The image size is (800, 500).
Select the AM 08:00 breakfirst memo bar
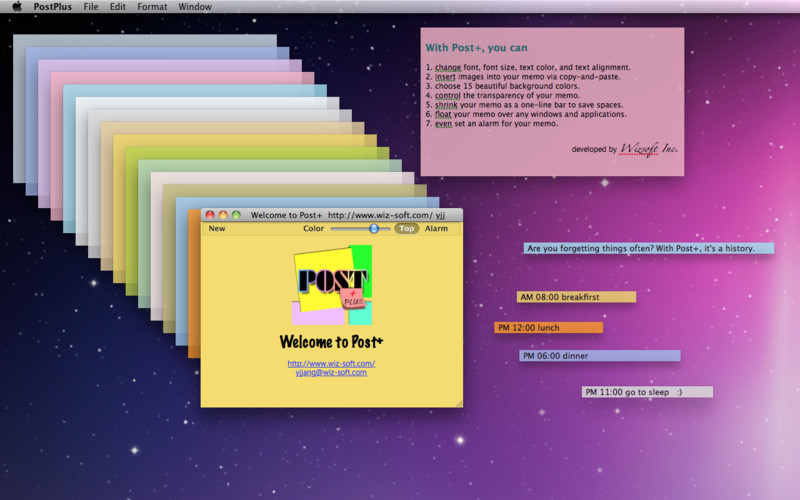tap(577, 297)
